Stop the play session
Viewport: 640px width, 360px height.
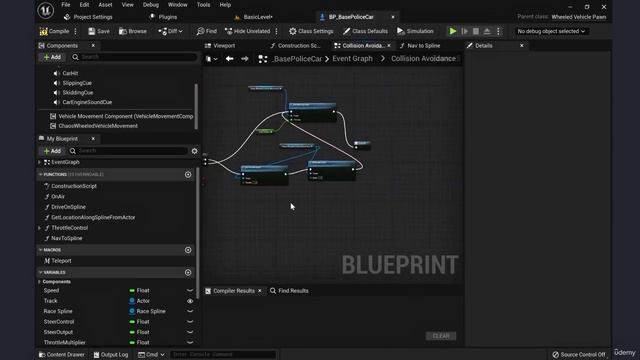click(476, 31)
